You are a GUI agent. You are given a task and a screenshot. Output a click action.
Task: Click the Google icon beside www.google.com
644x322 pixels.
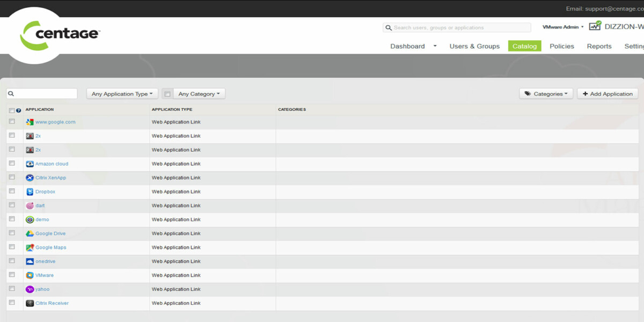[x=30, y=122]
